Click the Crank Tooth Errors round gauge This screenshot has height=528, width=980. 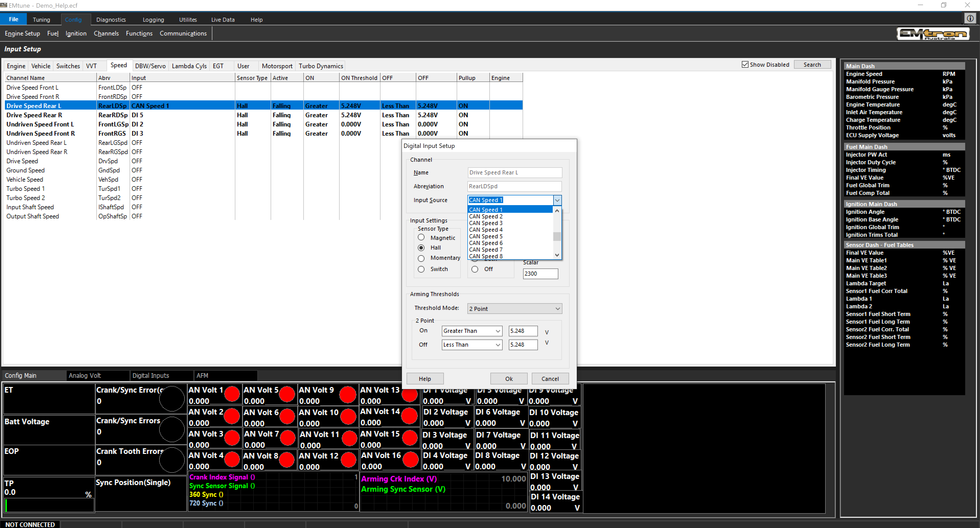[x=172, y=460]
